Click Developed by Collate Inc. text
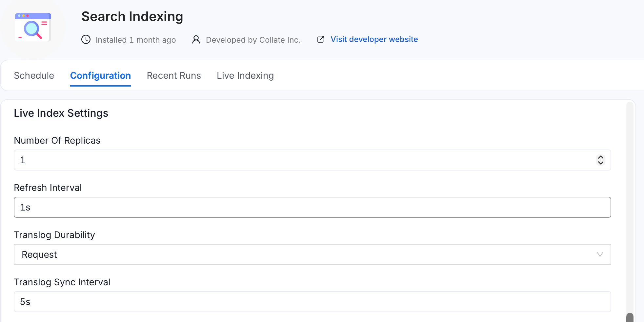644x322 pixels. click(x=253, y=40)
